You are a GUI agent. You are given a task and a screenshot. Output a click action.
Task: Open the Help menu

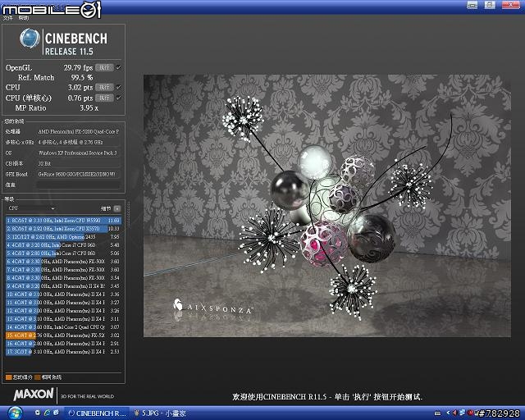24,18
